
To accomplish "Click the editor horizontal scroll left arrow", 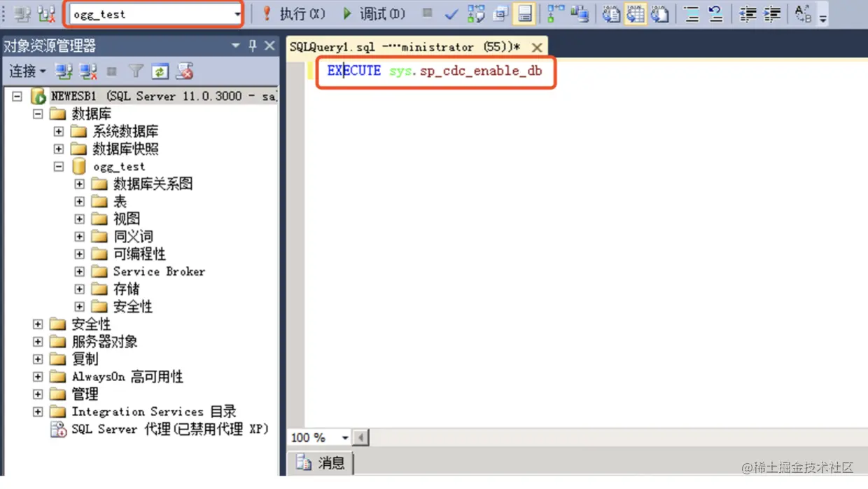I will click(361, 438).
